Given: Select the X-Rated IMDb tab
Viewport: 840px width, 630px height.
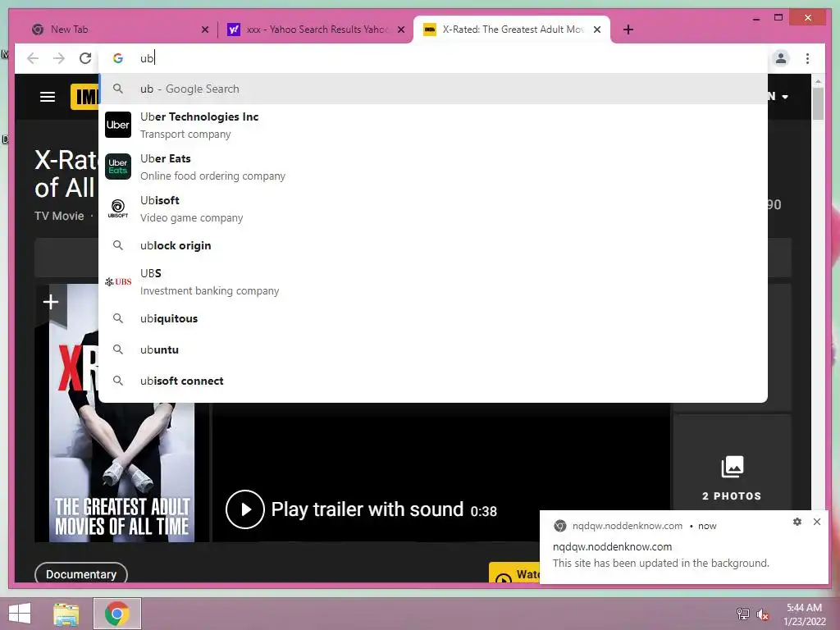Looking at the screenshot, I should pos(512,30).
